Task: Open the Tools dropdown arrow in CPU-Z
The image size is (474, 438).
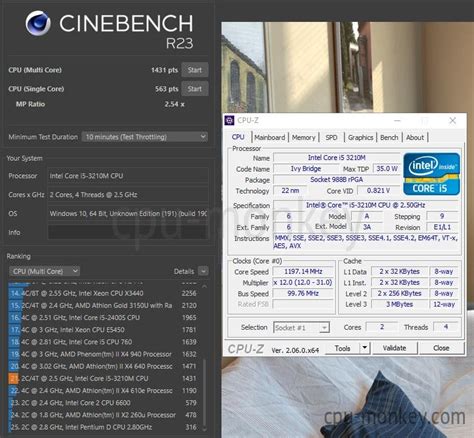Action: click(365, 348)
